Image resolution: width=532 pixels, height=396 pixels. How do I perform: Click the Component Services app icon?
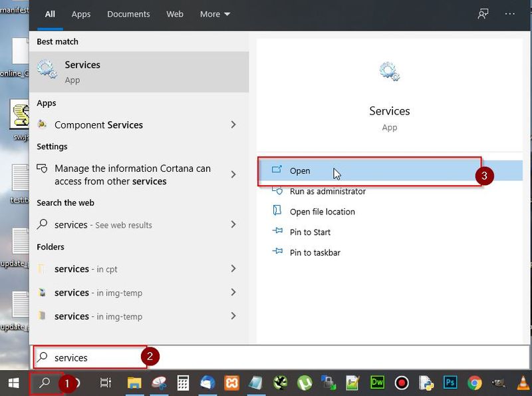pyautogui.click(x=42, y=124)
